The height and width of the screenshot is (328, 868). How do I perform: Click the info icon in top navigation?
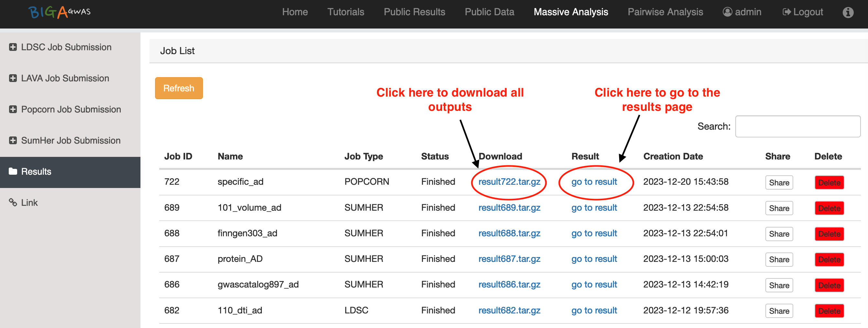[x=848, y=13]
